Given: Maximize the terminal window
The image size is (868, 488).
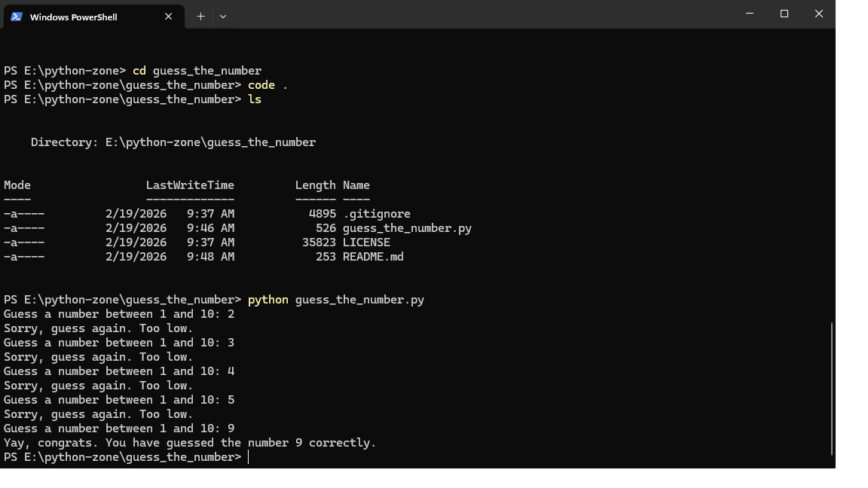Looking at the screenshot, I should click(784, 14).
